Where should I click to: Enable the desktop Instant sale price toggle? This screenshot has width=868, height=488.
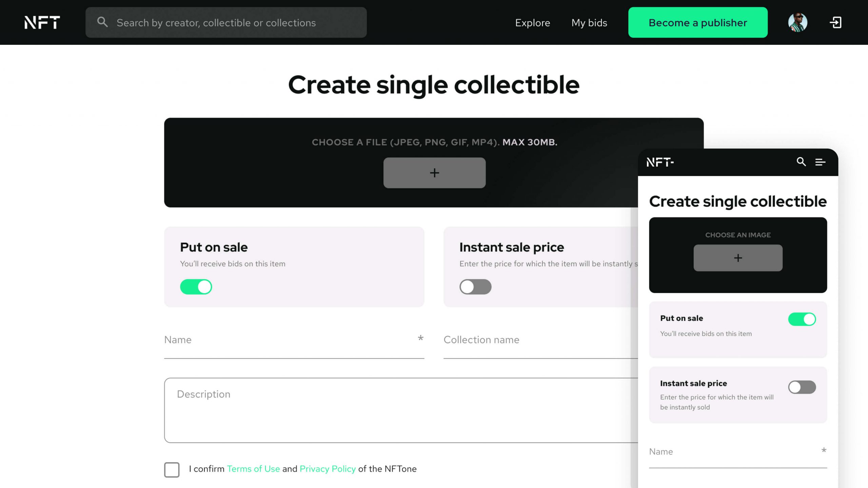(475, 287)
